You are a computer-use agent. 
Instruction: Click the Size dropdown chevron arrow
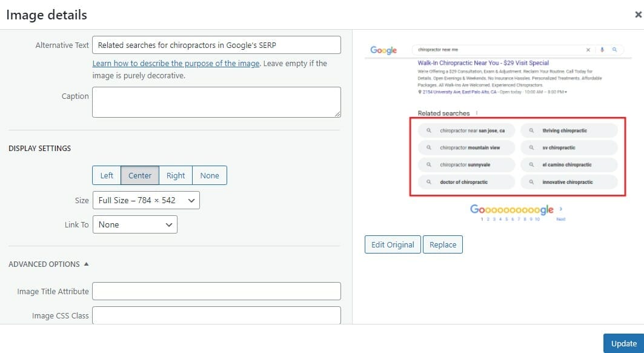(191, 200)
